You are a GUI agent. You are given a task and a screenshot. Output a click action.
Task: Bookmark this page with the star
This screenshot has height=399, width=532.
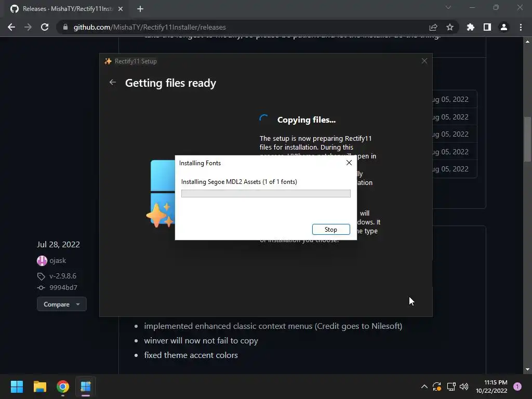pyautogui.click(x=450, y=27)
